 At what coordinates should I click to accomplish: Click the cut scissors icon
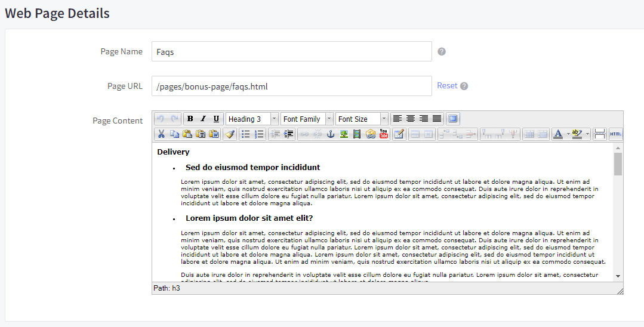pos(161,134)
